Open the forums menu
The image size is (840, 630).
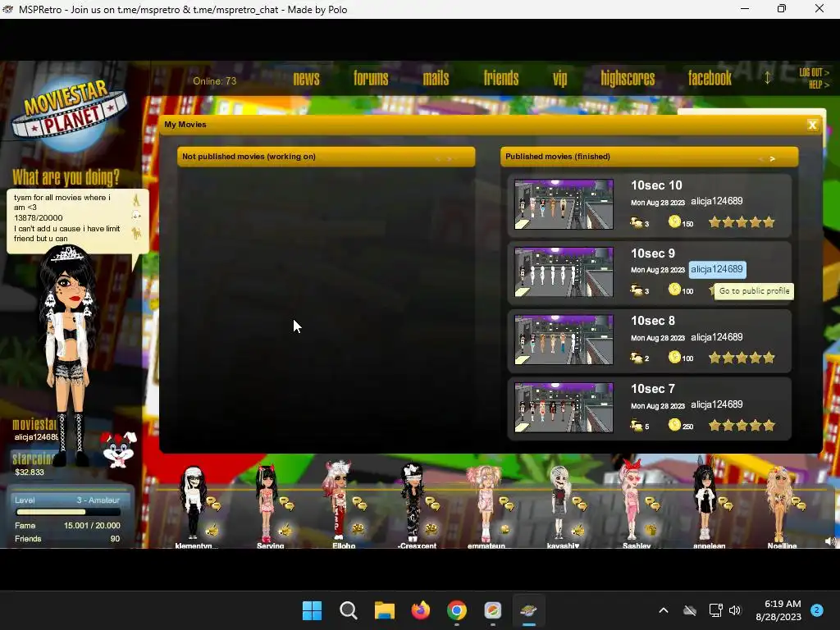pyautogui.click(x=371, y=79)
